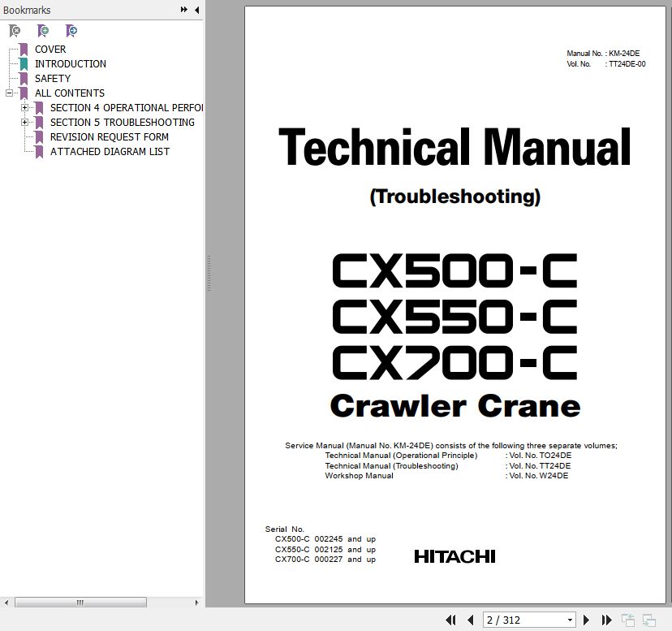Click Vol. No. TO24DE line
Viewport: 672px width, 631px height.
point(538,456)
